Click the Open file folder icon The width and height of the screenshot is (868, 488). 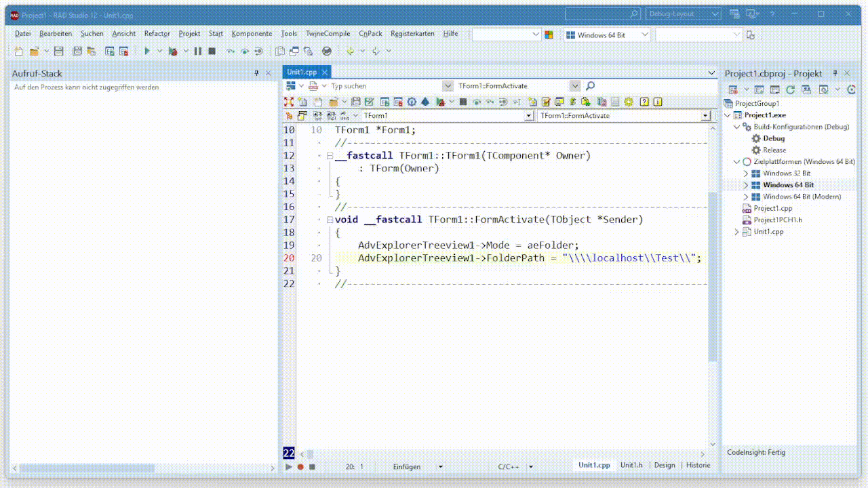click(x=34, y=51)
